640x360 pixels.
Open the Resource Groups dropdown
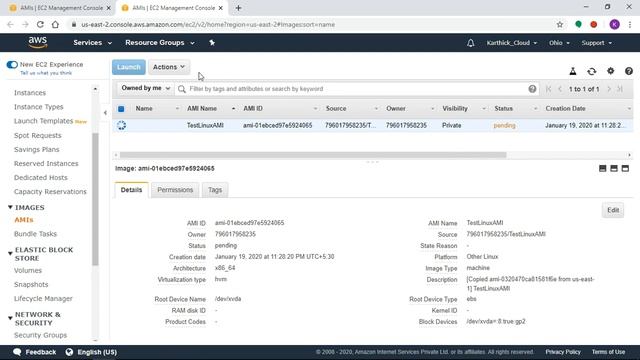pos(160,42)
